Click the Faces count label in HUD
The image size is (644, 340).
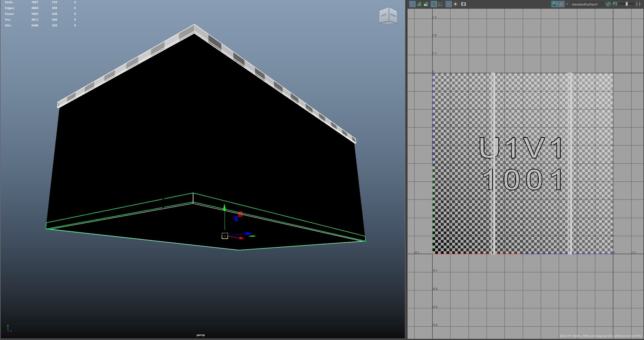click(10, 14)
